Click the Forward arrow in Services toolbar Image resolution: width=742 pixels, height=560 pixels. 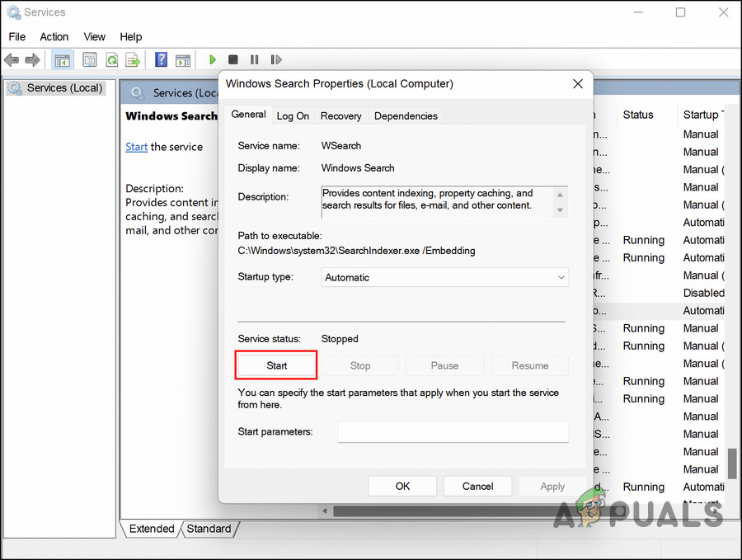[x=32, y=60]
